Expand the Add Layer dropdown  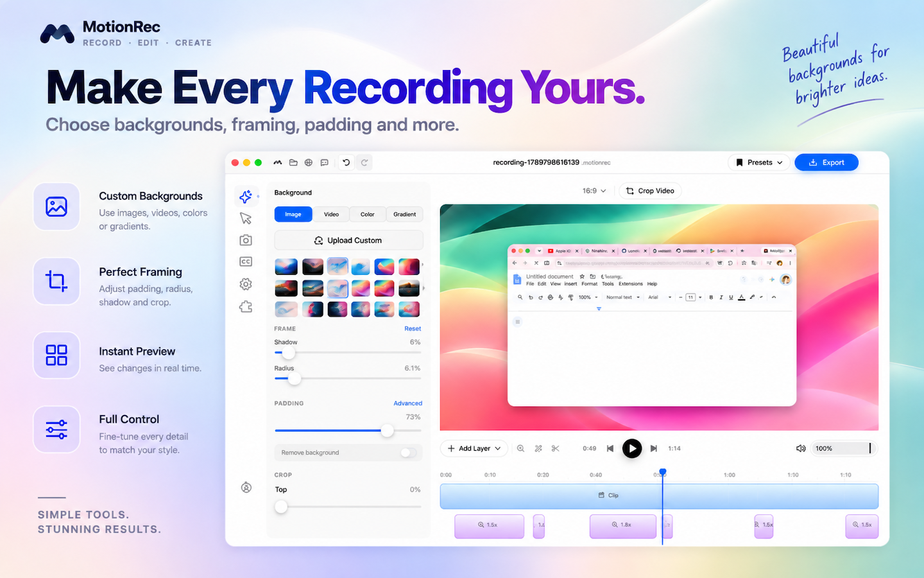(x=474, y=448)
